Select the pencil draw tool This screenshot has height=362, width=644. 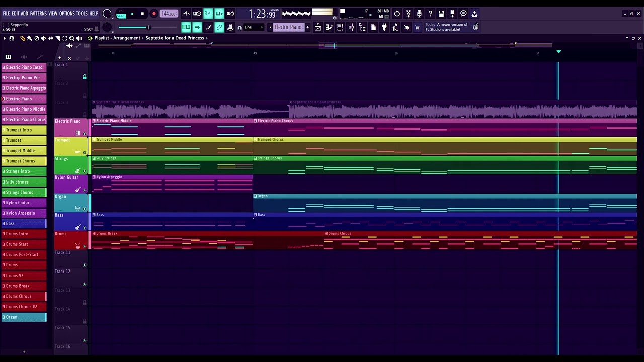(22, 38)
